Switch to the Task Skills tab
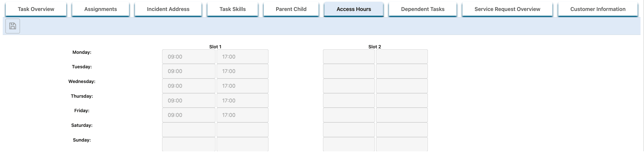Viewport: 644px width, 160px height. [x=232, y=9]
